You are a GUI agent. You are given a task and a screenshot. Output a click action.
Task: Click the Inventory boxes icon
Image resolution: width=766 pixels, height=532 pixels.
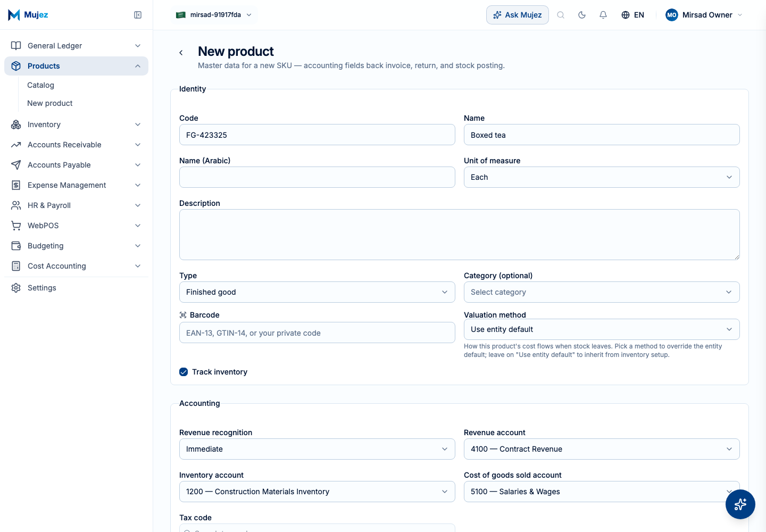pyautogui.click(x=16, y=124)
